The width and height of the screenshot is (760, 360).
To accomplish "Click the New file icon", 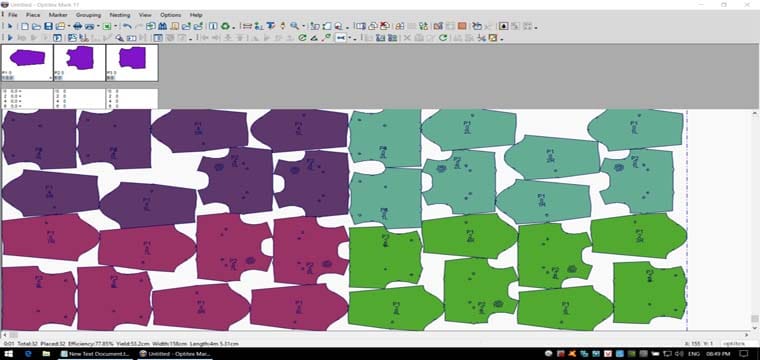I will [25, 26].
